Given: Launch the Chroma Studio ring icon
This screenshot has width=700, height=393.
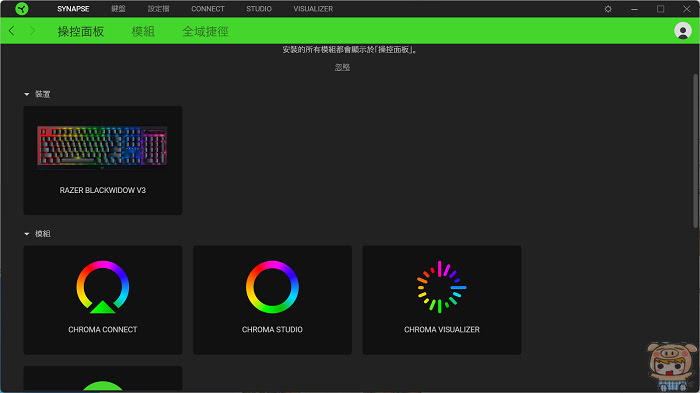Looking at the screenshot, I should click(x=272, y=287).
